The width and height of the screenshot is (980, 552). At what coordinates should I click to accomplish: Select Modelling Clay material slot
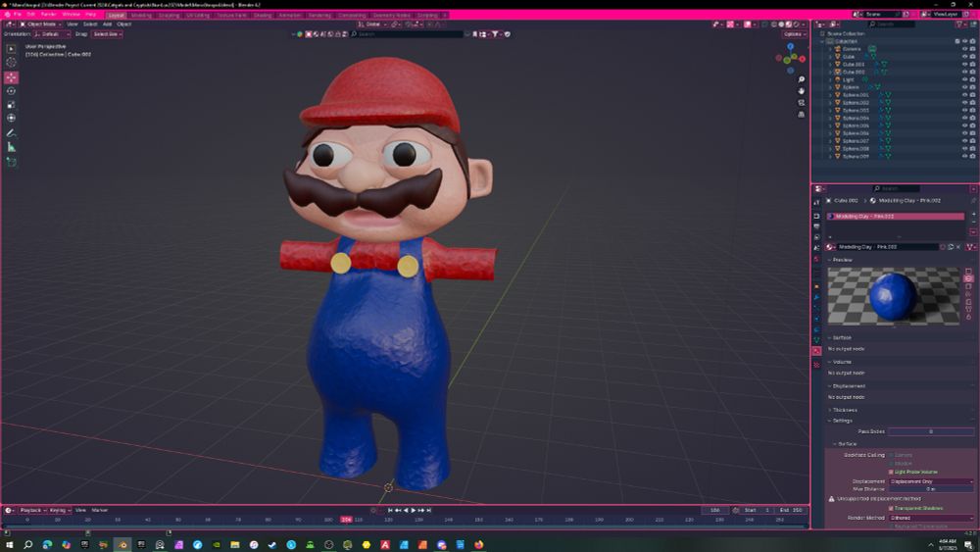pyautogui.click(x=896, y=217)
